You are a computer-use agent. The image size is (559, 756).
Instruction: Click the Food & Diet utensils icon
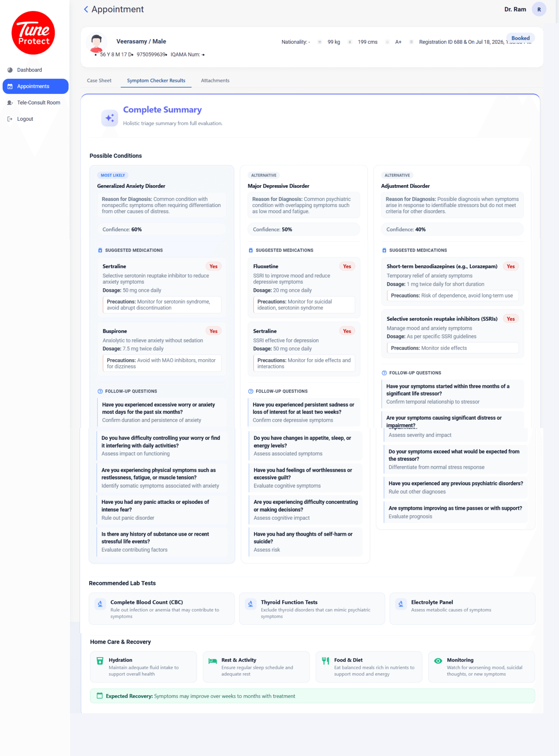325,661
